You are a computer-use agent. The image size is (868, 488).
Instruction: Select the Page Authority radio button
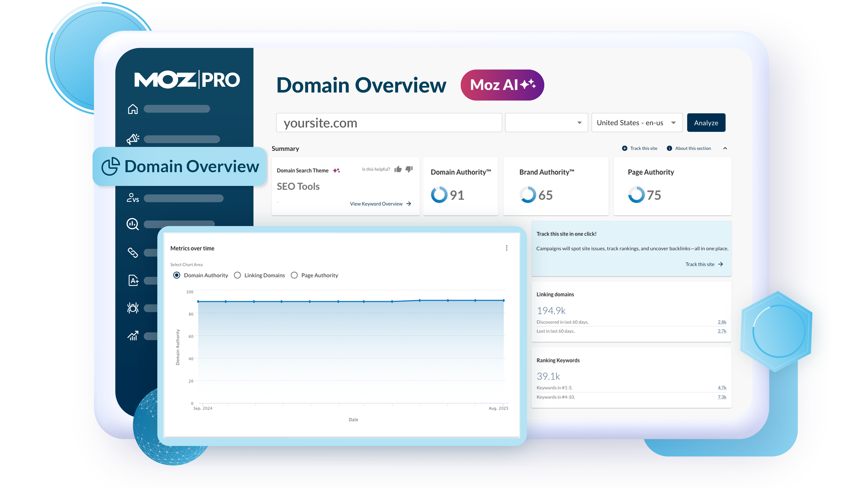pyautogui.click(x=294, y=275)
